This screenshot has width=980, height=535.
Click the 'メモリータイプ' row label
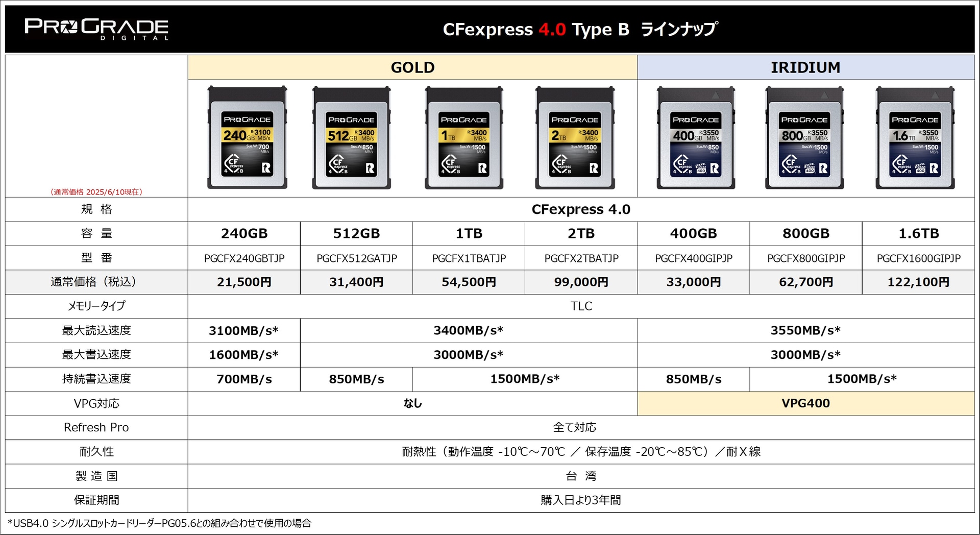point(96,306)
